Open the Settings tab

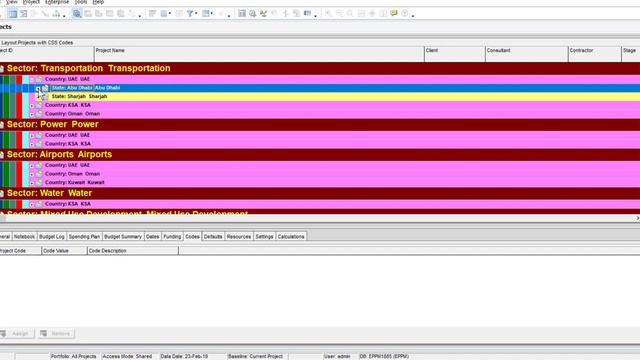click(264, 237)
